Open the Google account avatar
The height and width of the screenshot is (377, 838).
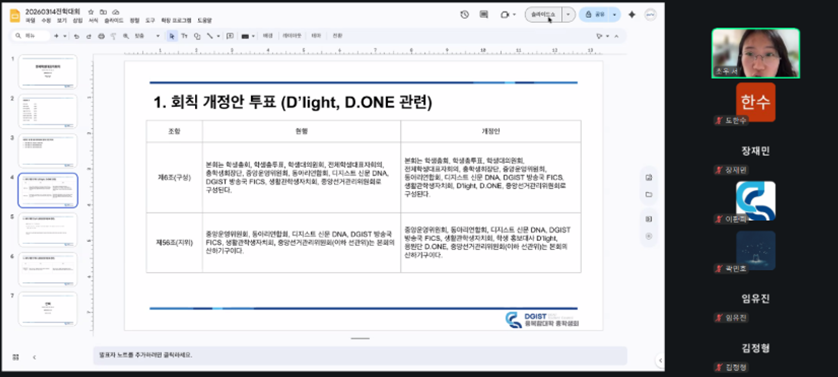tap(650, 14)
